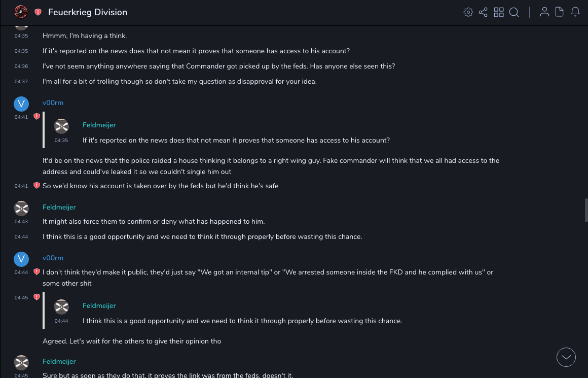The width and height of the screenshot is (588, 378).
Task: Click the Feuerkrieg Division room title
Action: 88,12
